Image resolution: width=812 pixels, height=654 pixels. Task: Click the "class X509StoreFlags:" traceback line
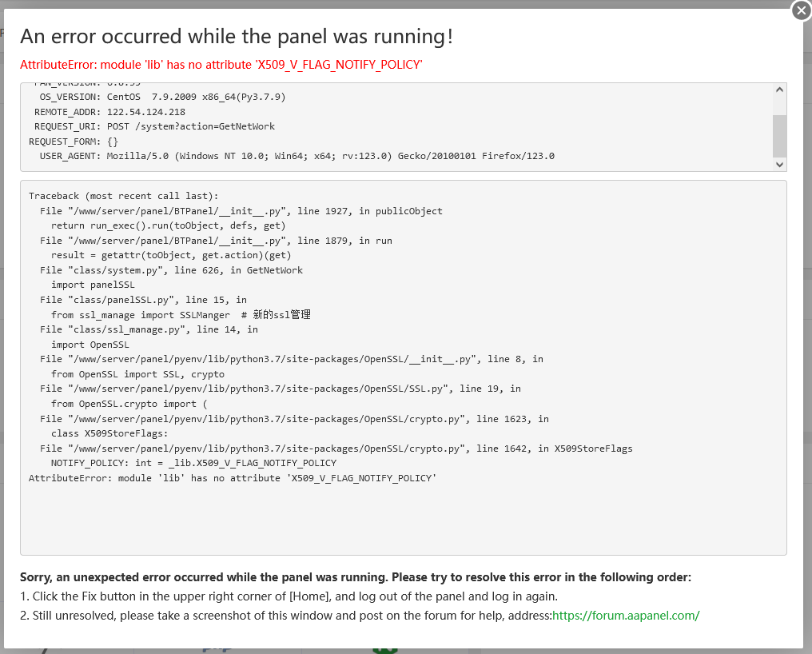(x=109, y=433)
